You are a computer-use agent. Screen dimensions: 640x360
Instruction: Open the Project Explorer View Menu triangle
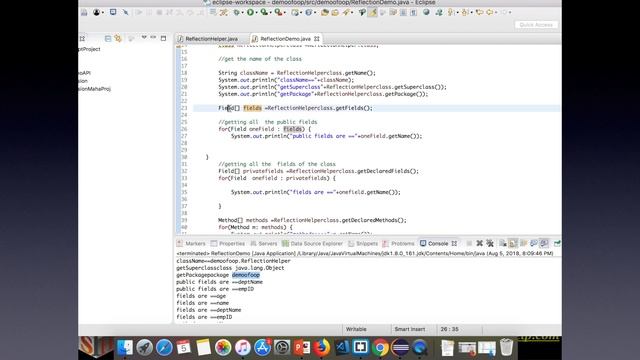pos(144,38)
